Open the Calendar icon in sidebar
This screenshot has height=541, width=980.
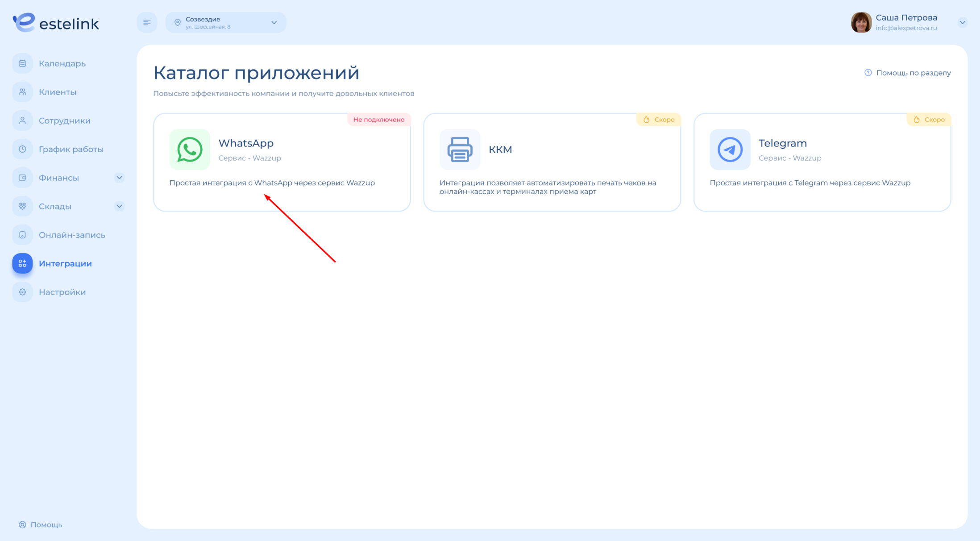(x=22, y=63)
